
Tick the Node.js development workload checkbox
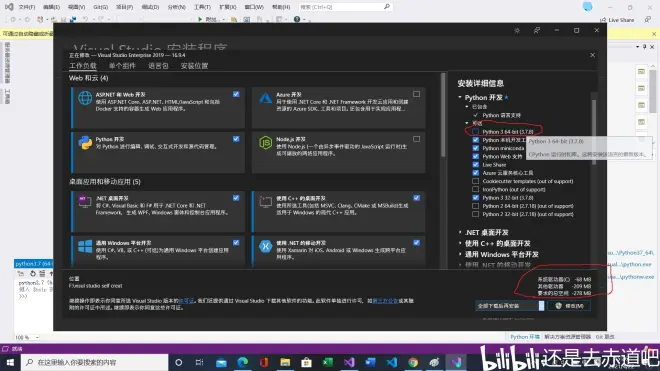416,139
